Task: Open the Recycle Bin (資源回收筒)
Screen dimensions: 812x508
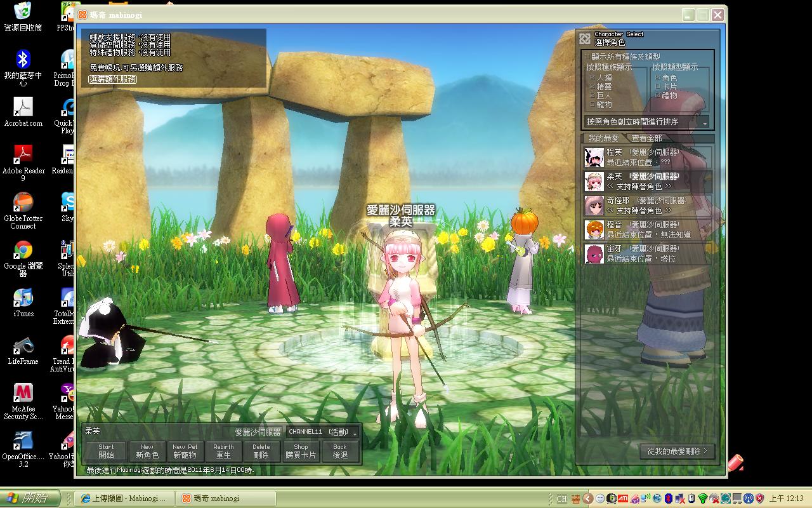Action: (23, 11)
